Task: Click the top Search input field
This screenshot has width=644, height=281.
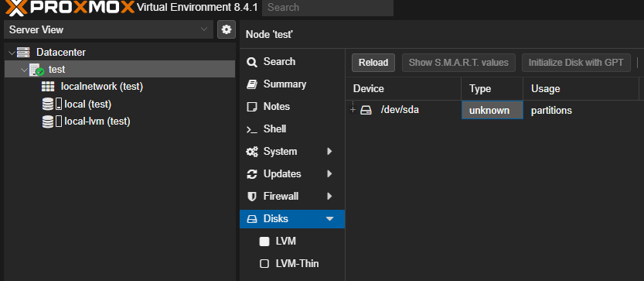Action: click(328, 8)
